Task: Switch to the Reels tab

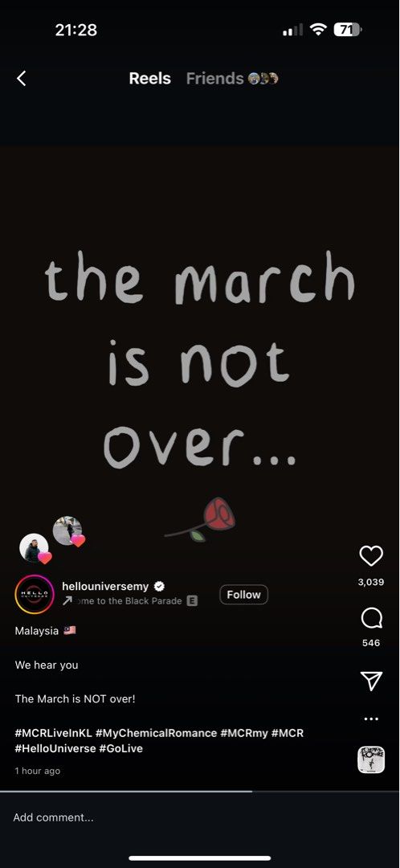Action: [150, 79]
